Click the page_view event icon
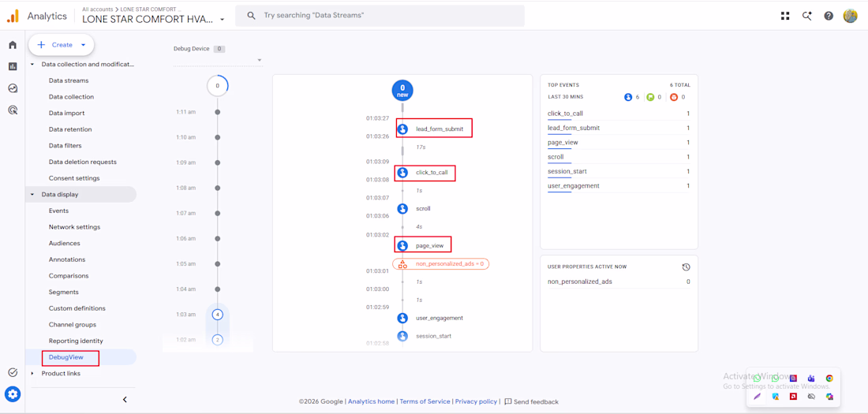Screen dimensions: 868x414 402,244
